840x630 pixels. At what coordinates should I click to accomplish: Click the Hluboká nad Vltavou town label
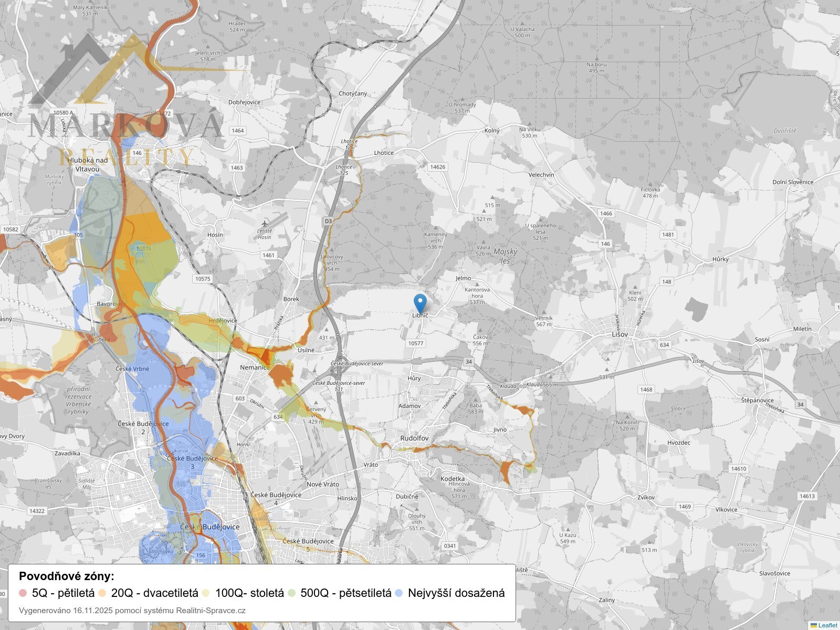(87, 165)
